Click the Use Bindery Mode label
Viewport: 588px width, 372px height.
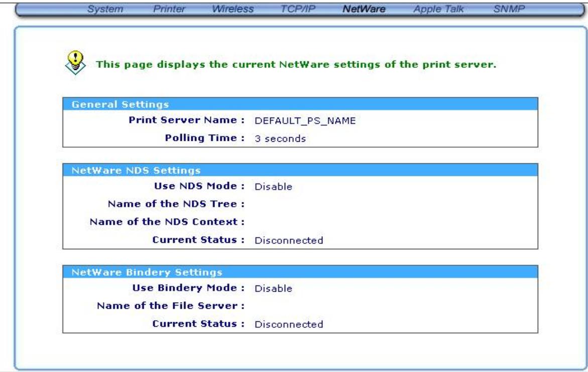(x=188, y=288)
